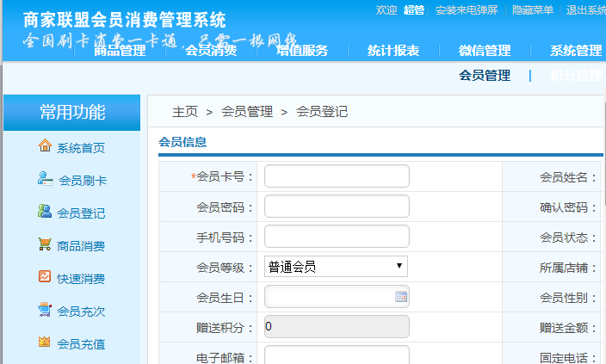Click the 会员密码 input box

pyautogui.click(x=337, y=207)
